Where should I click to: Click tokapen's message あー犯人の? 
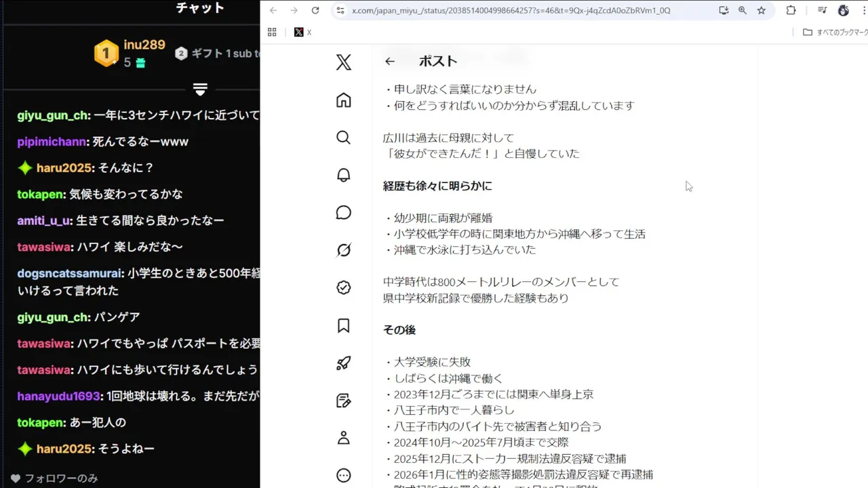point(98,422)
